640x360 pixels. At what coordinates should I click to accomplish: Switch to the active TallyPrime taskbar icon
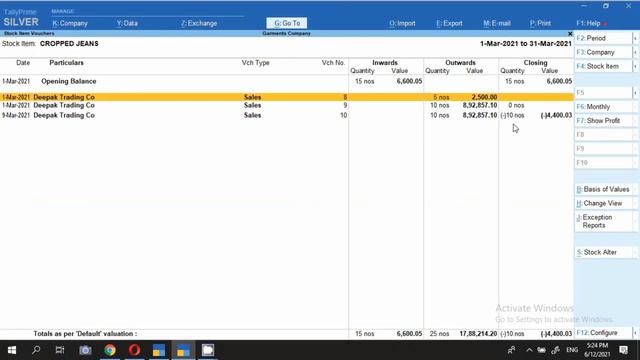click(x=183, y=350)
